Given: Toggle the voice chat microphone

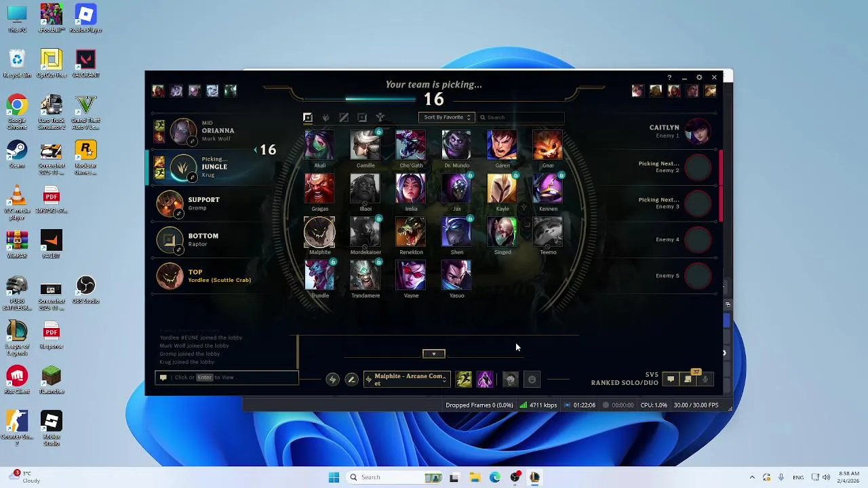Looking at the screenshot, I should [x=705, y=380].
